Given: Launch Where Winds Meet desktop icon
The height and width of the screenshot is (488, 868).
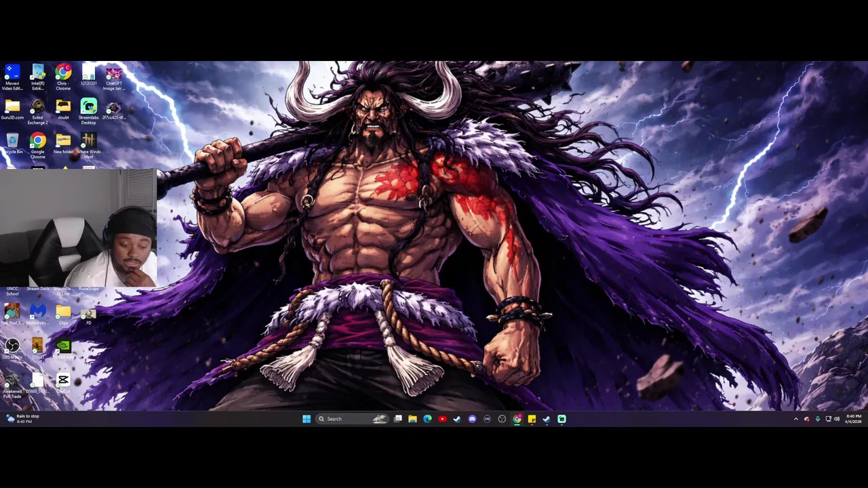Looking at the screenshot, I should 88,146.
